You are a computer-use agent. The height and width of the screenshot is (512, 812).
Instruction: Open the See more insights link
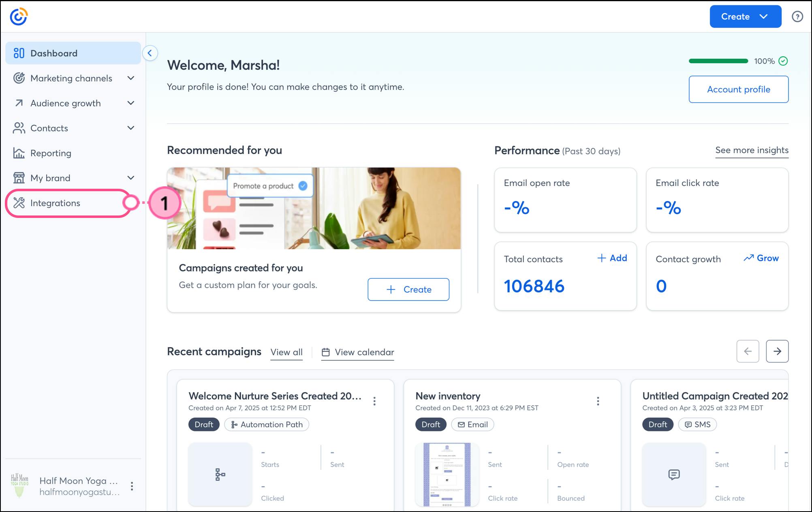[x=752, y=150]
